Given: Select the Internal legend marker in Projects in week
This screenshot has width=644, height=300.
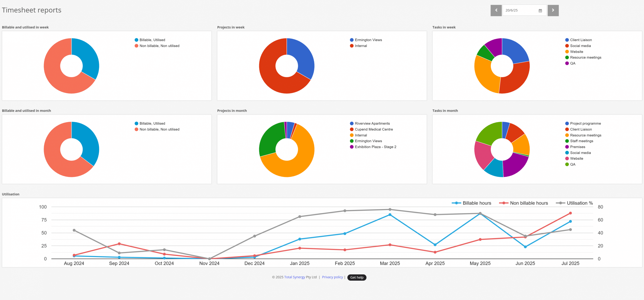Looking at the screenshot, I should (352, 46).
